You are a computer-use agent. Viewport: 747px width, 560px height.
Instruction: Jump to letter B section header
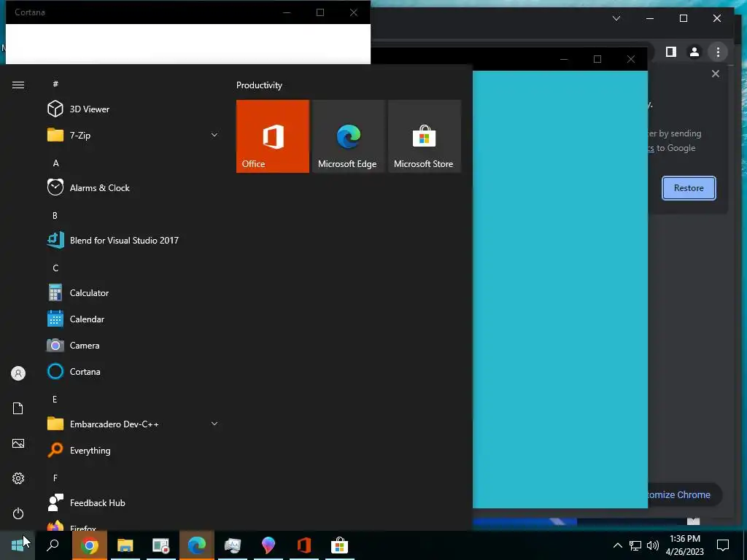coord(55,215)
